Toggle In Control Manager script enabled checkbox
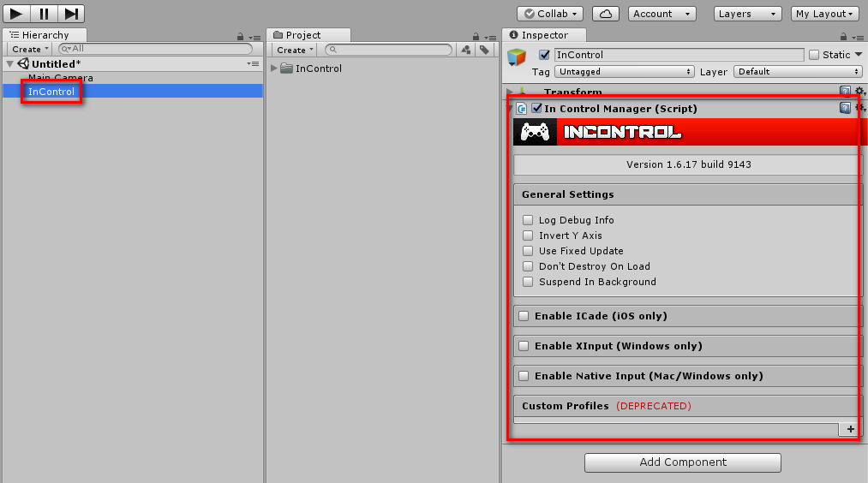 tap(536, 108)
